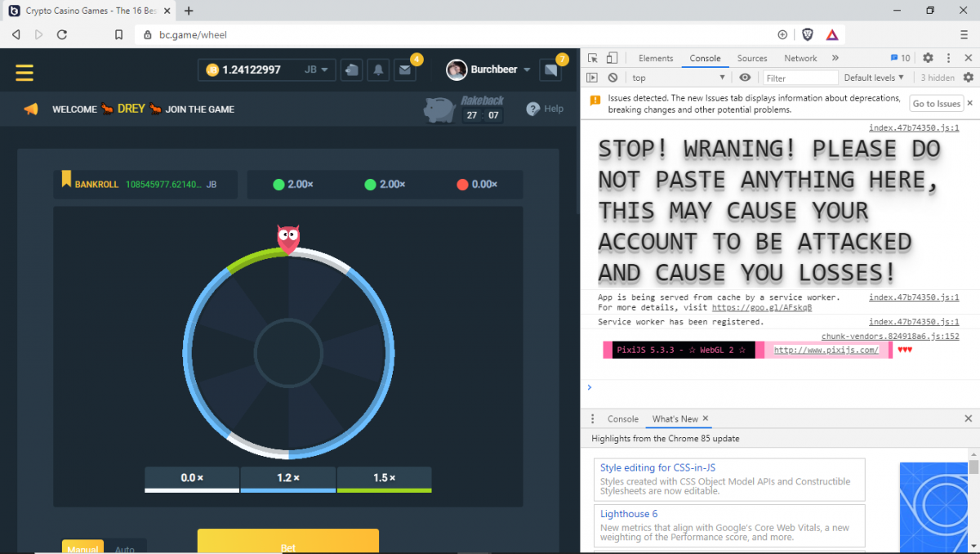The width and height of the screenshot is (980, 554).
Task: Select the green 1.5× multiplier color
Action: coord(384,479)
